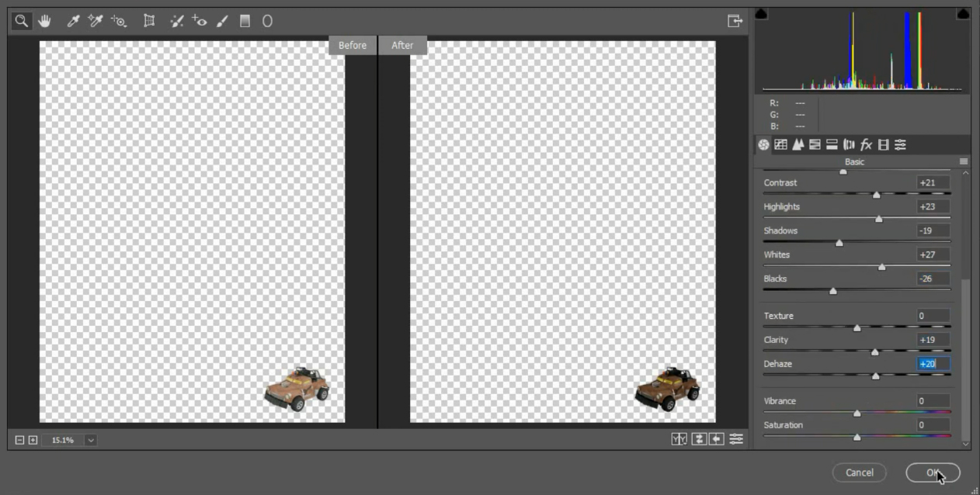
Task: Select the Spot Removal tool
Action: coord(177,21)
